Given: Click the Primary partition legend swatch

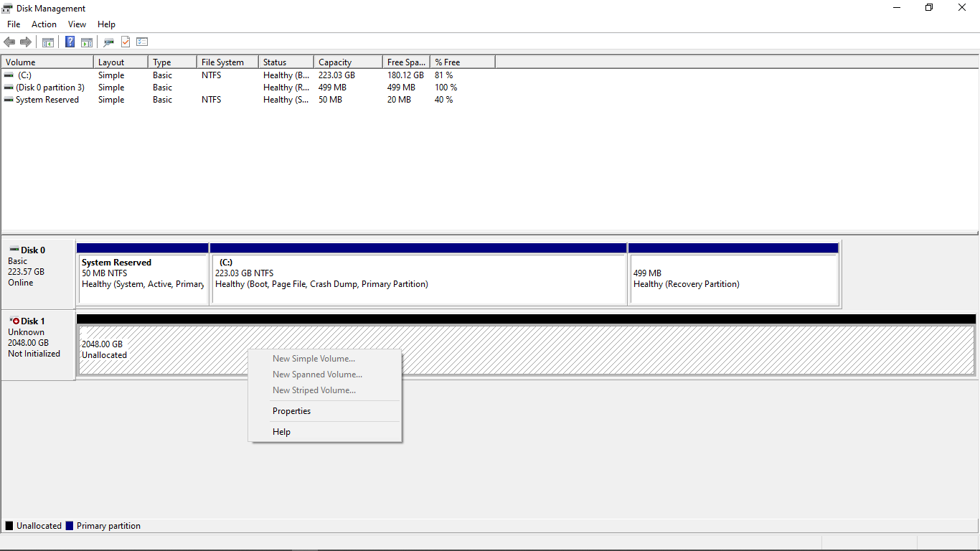Looking at the screenshot, I should (70, 525).
